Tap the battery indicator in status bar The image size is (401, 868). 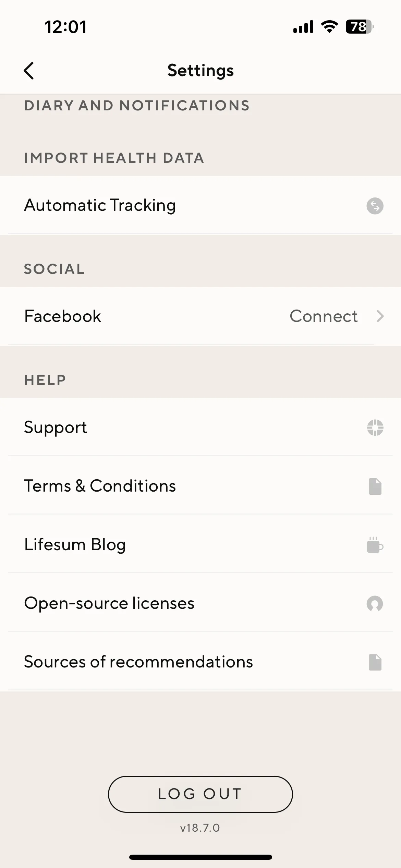coord(360,27)
